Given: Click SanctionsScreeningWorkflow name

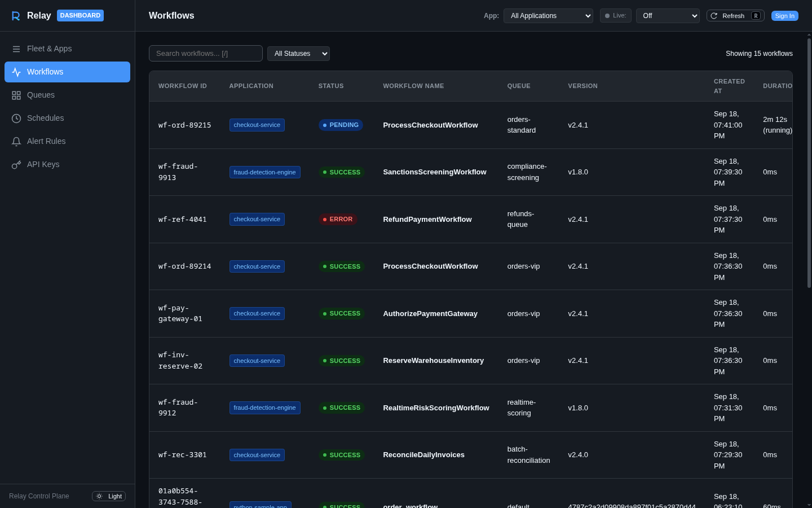Looking at the screenshot, I should (x=435, y=172).
